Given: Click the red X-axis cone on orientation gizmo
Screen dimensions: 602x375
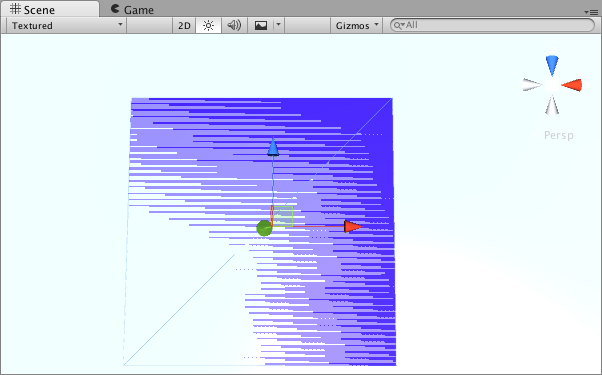Looking at the screenshot, I should (572, 85).
